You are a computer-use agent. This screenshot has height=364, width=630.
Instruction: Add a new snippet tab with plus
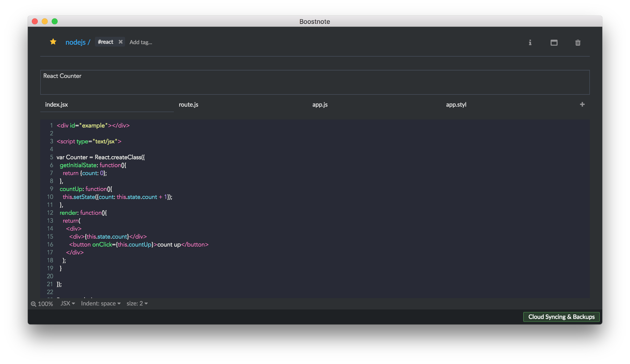pyautogui.click(x=582, y=104)
